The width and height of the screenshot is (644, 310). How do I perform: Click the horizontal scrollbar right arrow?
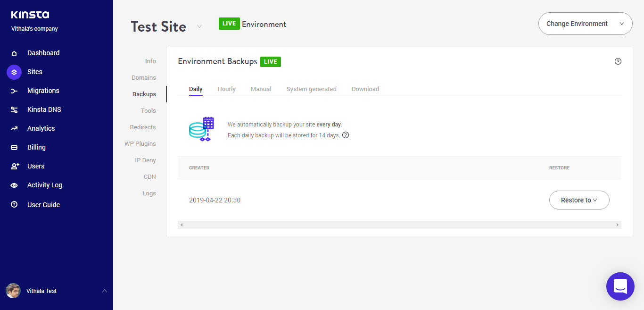point(618,225)
